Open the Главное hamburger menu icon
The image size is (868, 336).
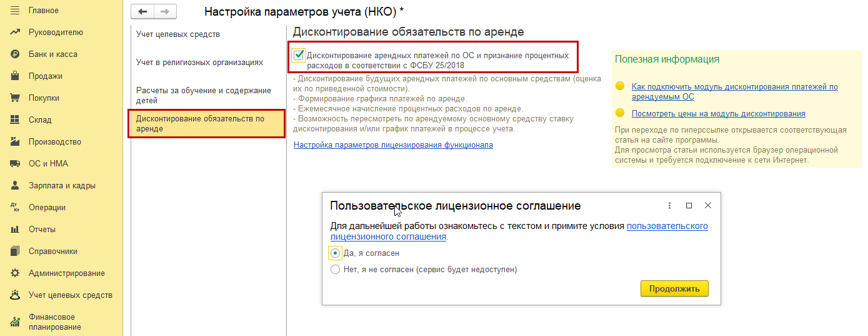(x=15, y=11)
